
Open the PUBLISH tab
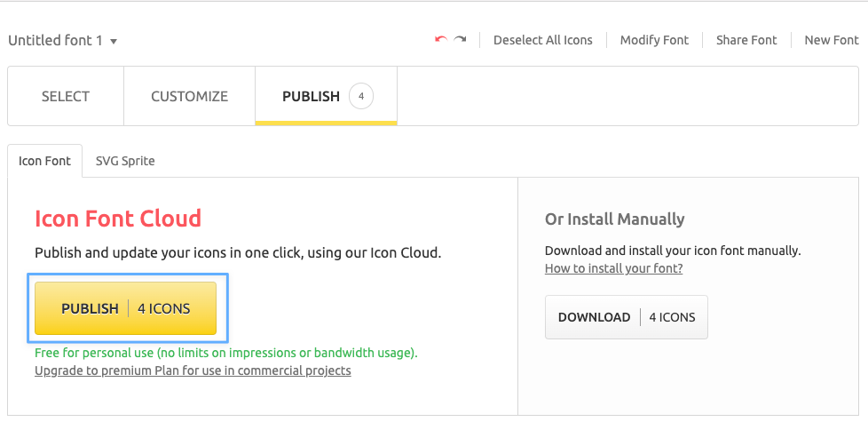(311, 96)
